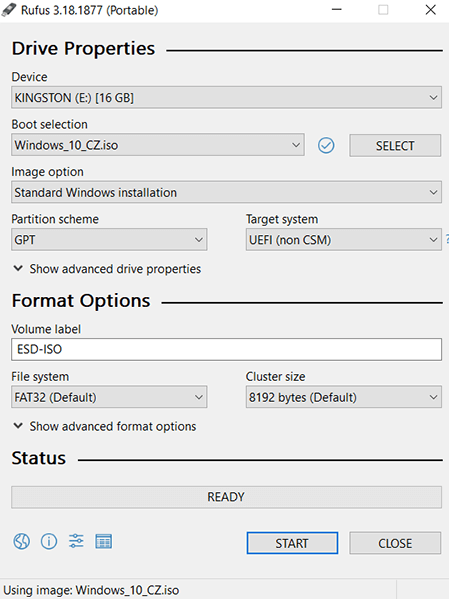Open the About information icon
This screenshot has width=449, height=599.
click(49, 541)
